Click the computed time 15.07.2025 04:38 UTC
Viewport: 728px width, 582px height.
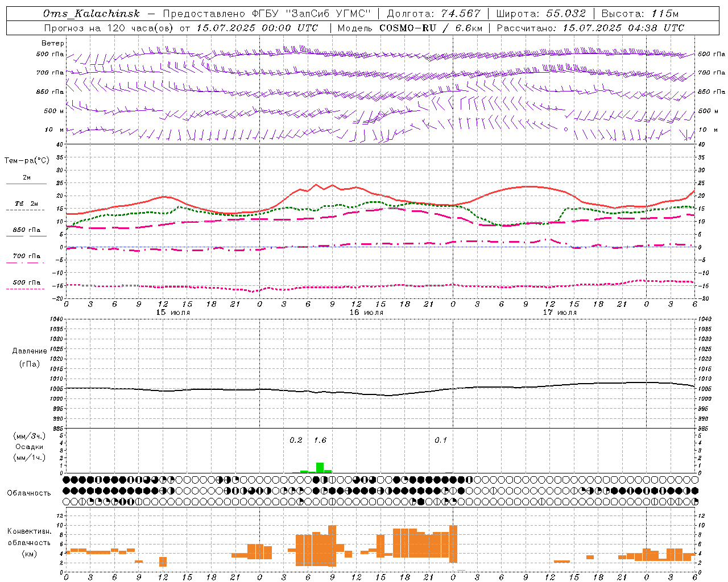point(623,28)
